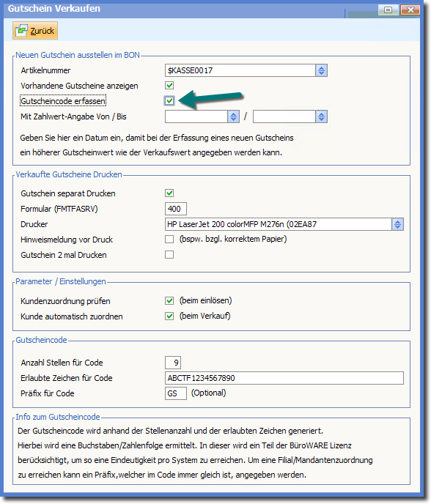This screenshot has height=504, width=431.
Task: Click the Formular FMTFASRV number field
Action: pyautogui.click(x=176, y=209)
